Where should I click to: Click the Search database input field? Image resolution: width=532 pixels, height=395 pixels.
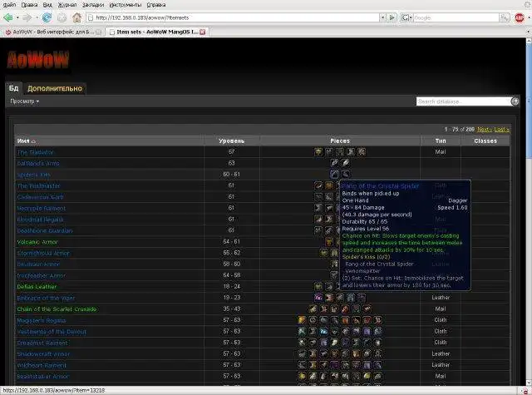464,101
